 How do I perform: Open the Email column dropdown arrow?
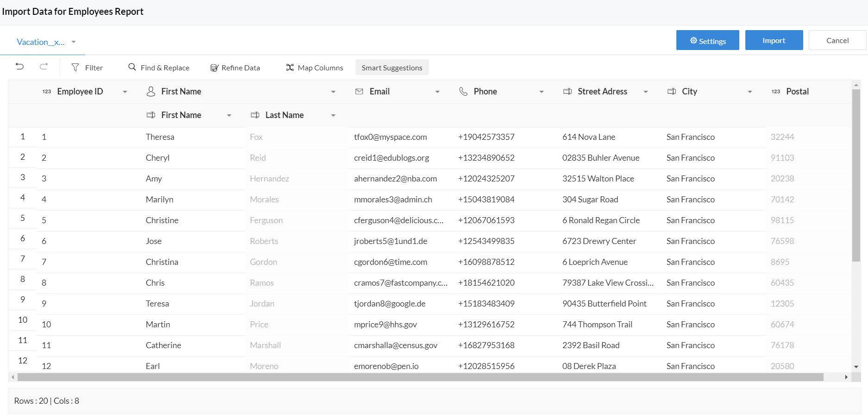coord(437,92)
